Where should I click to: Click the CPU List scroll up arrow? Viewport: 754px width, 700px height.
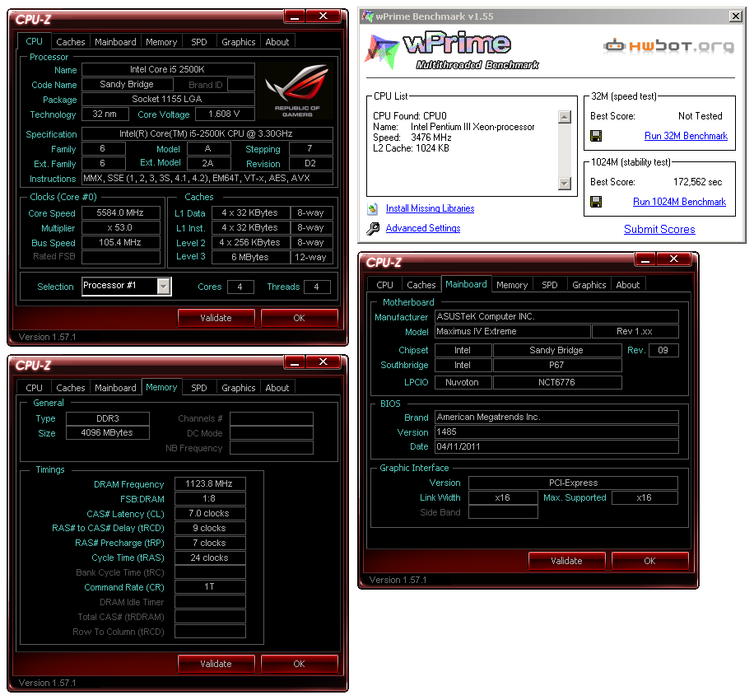[x=565, y=117]
